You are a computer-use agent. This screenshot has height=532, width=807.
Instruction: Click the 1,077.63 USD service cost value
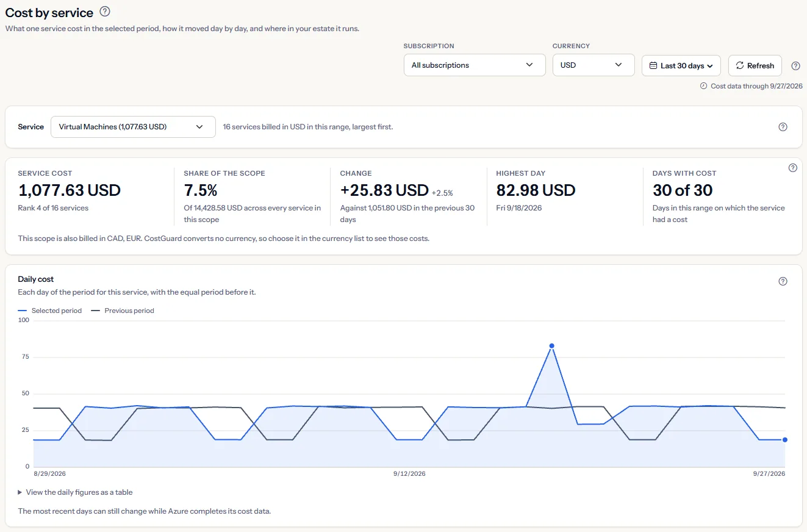pos(70,190)
